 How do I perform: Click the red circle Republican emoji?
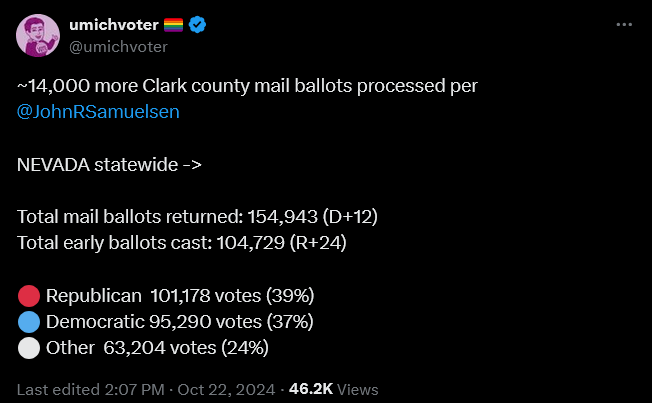[29, 296]
